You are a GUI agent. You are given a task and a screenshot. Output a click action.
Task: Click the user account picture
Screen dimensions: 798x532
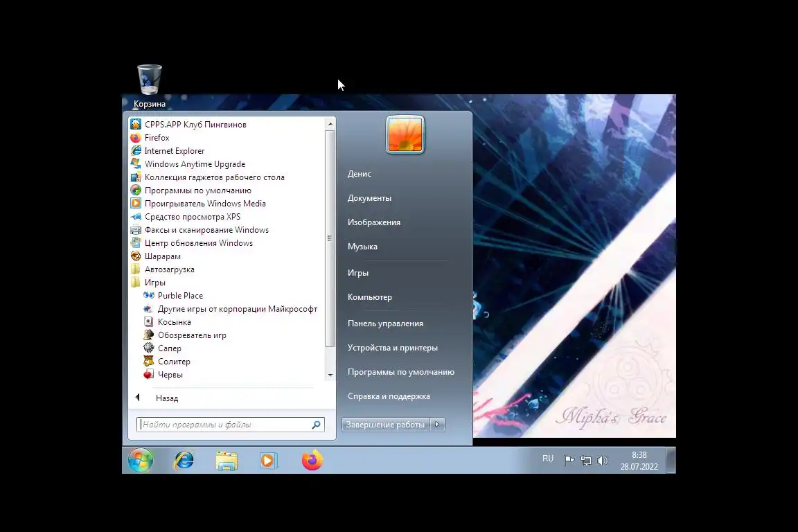click(405, 135)
